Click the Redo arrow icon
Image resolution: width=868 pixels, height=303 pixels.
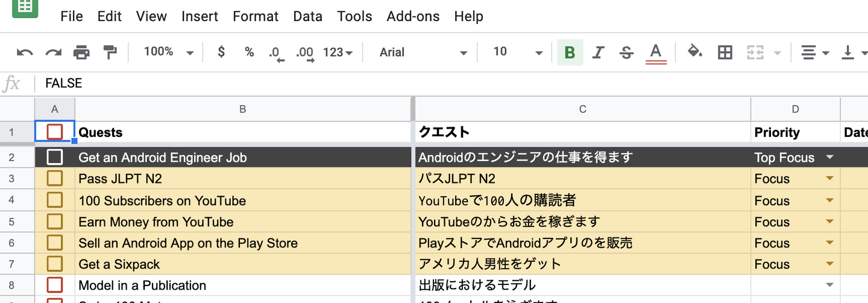coord(54,53)
